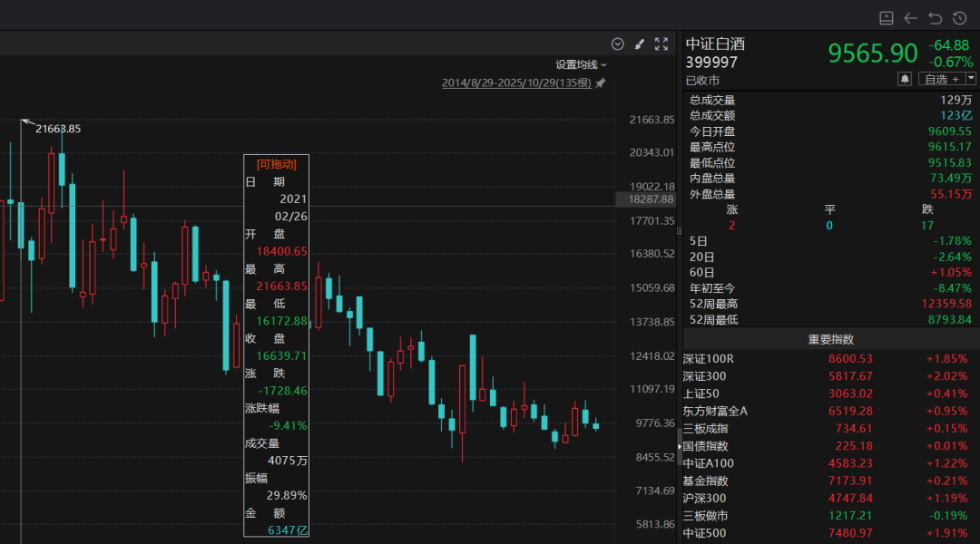Open the 三板成指 index row
The image size is (980, 544).
(x=830, y=429)
